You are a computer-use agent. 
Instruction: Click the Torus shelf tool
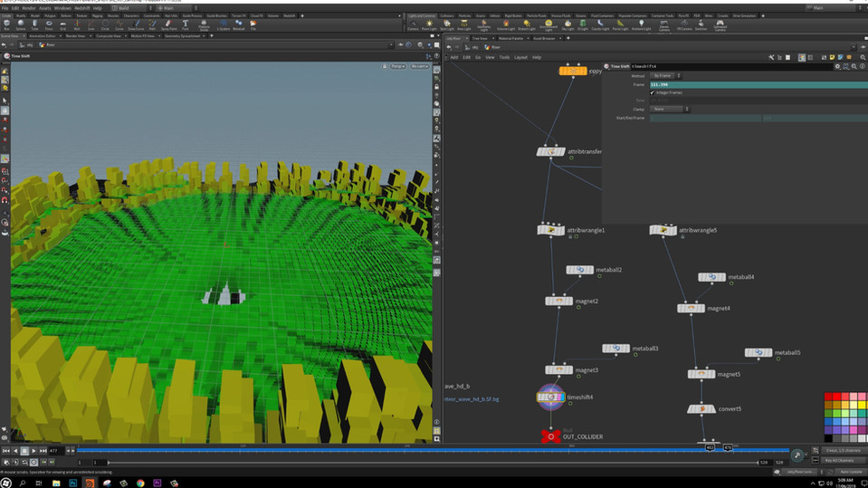pos(50,25)
